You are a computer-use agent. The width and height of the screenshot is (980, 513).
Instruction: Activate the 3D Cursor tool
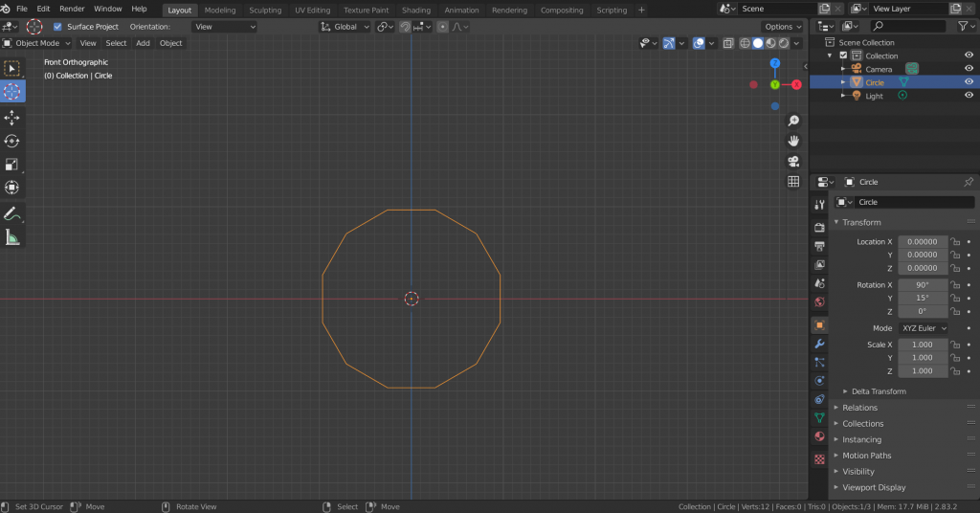(x=11, y=91)
